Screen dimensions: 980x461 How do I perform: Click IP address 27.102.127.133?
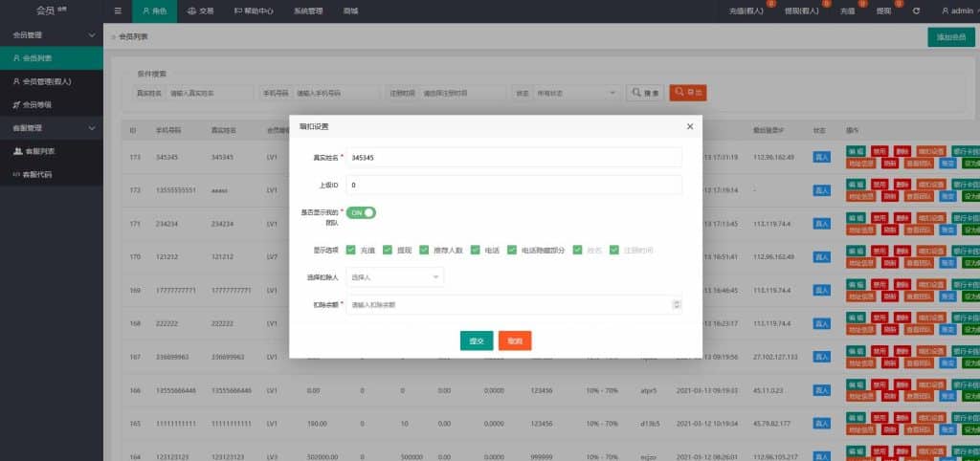[775, 357]
